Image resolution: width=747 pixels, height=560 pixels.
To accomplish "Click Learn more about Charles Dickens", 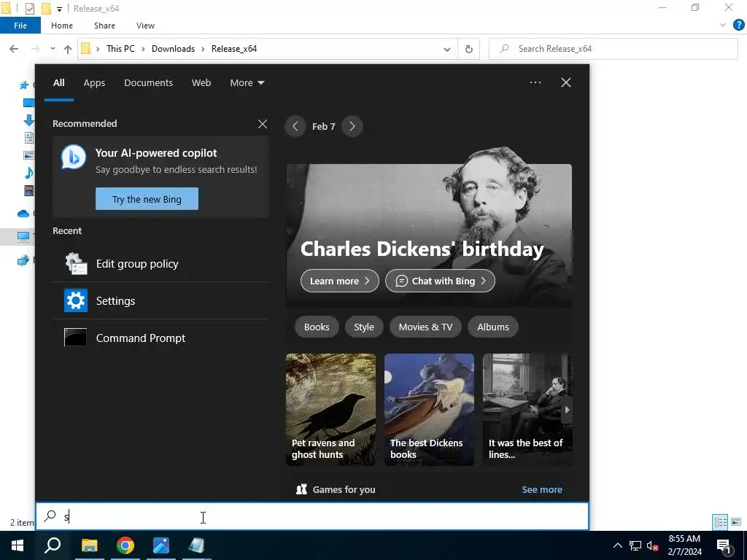I will click(x=340, y=281).
